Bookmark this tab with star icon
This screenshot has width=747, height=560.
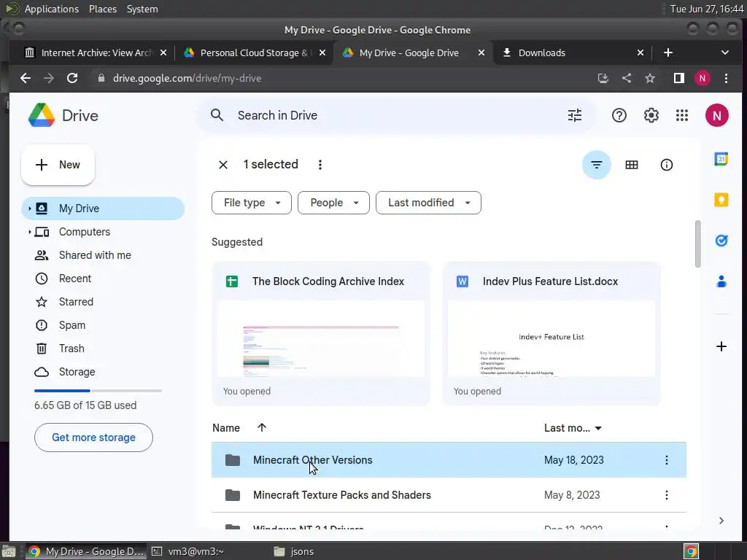pyautogui.click(x=650, y=78)
